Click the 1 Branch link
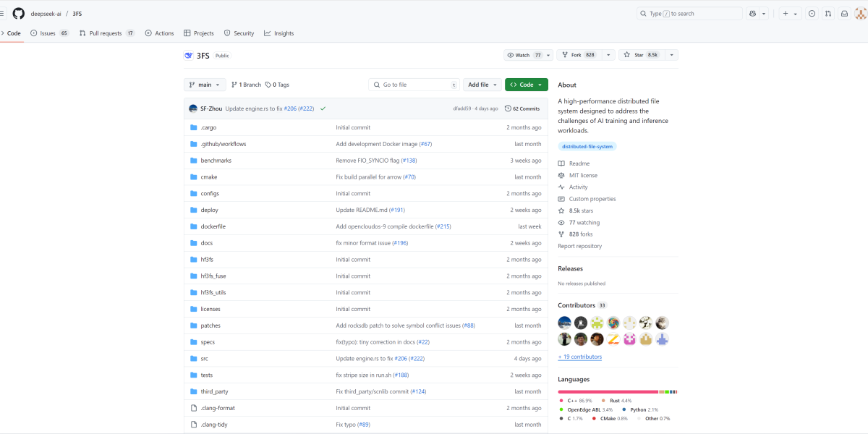Viewport: 868px width, 434px height. click(x=246, y=85)
